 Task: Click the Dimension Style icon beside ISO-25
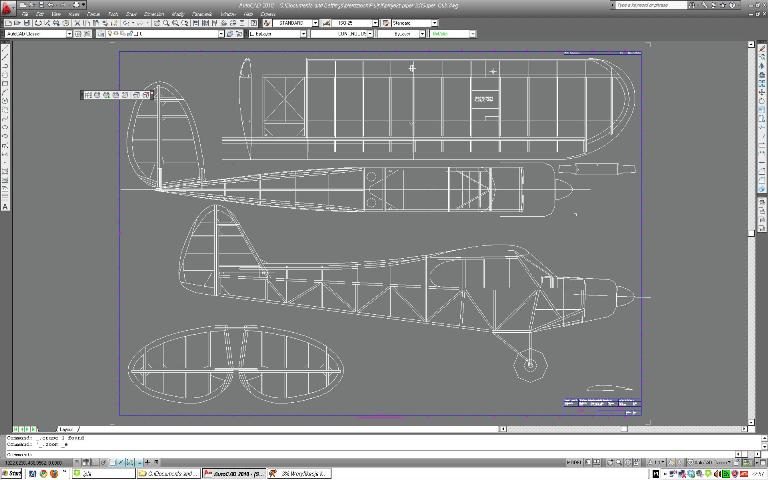click(326, 23)
